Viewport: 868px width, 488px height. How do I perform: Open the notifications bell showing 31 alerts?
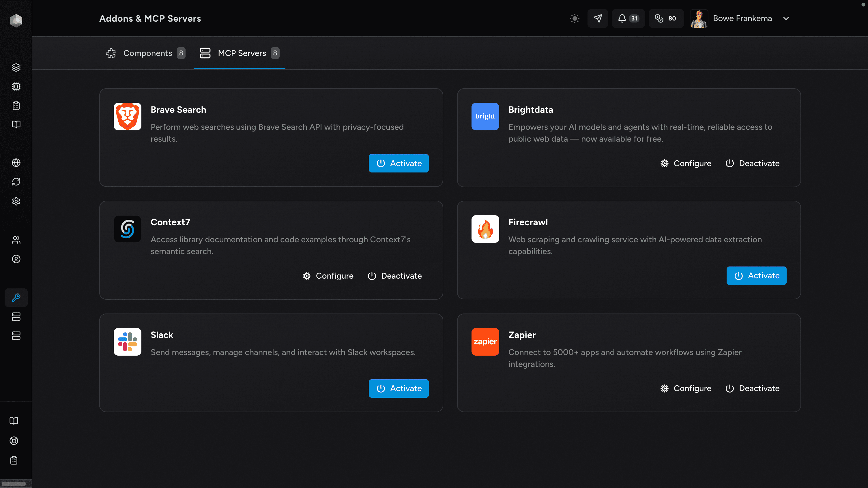[x=627, y=18]
